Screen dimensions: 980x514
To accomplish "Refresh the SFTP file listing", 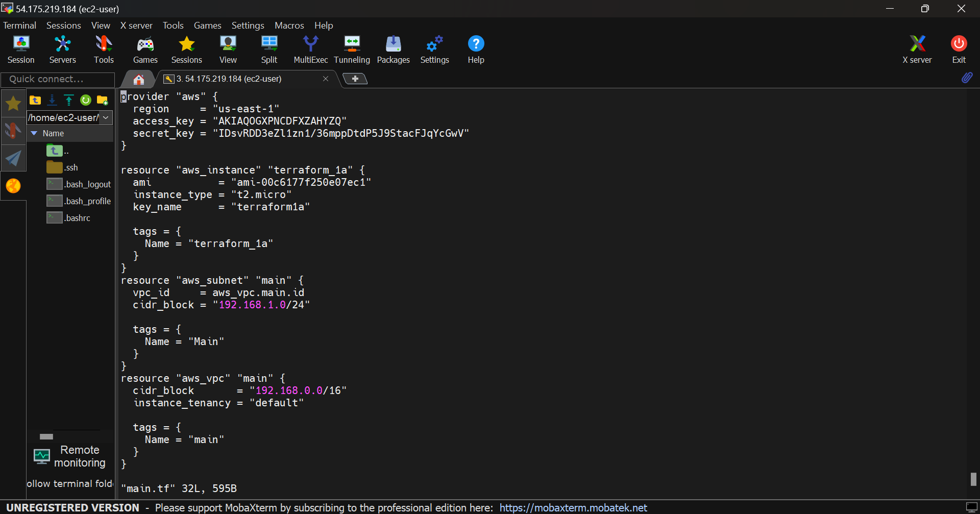I will click(x=85, y=100).
